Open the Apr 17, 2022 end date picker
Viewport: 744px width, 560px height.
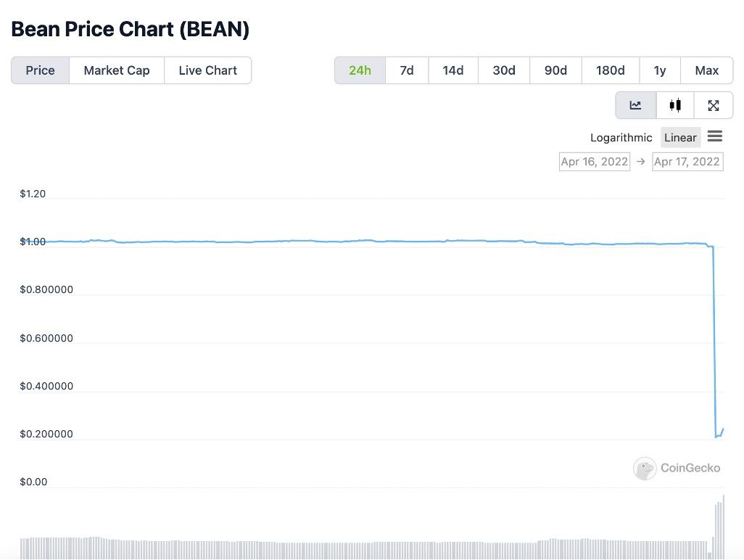pos(687,162)
